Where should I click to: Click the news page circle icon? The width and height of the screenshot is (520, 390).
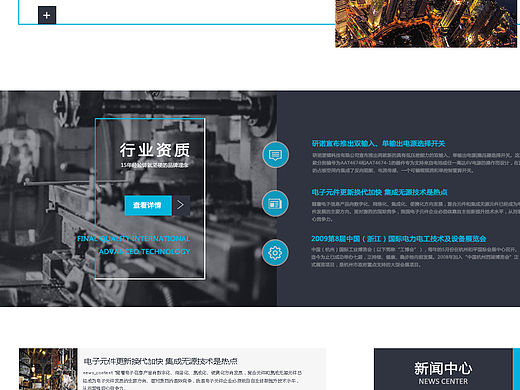pyautogui.click(x=275, y=203)
